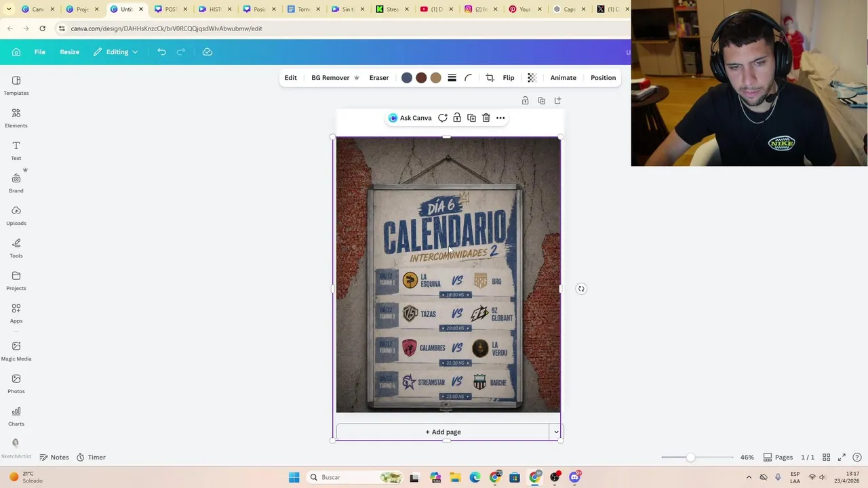Duplicate the selected element in floating toolbar
This screenshot has height=488, width=868.
click(x=472, y=118)
